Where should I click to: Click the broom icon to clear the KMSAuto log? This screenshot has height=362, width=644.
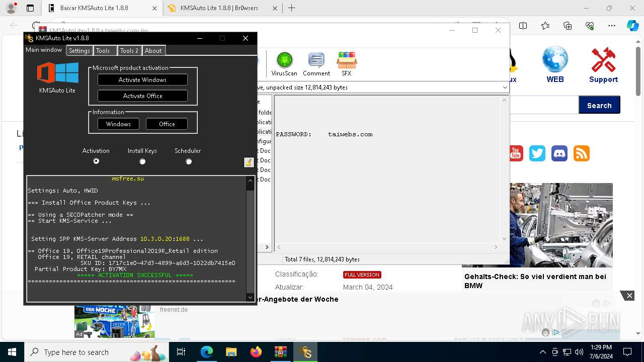tap(249, 162)
